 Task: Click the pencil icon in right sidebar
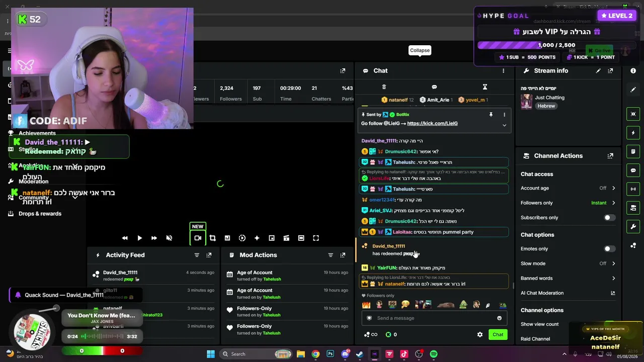pyautogui.click(x=633, y=89)
